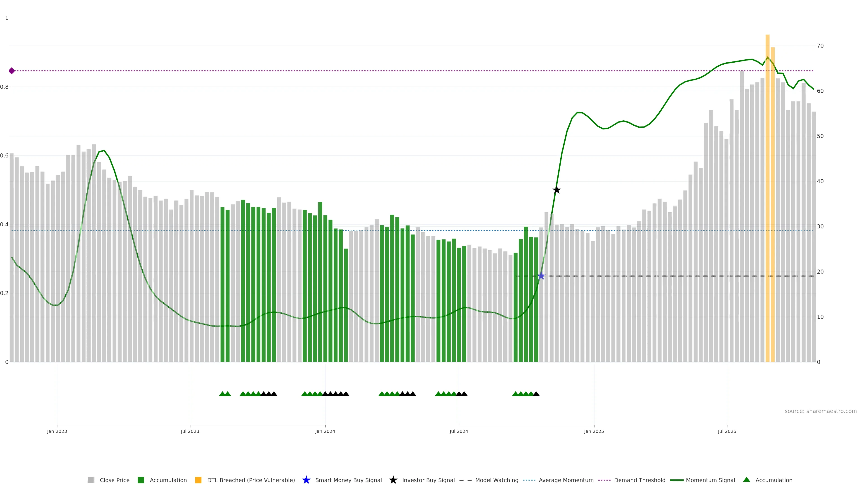The width and height of the screenshot is (868, 488).
Task: Toggle the Momentum Signal legend entry
Action: point(710,480)
